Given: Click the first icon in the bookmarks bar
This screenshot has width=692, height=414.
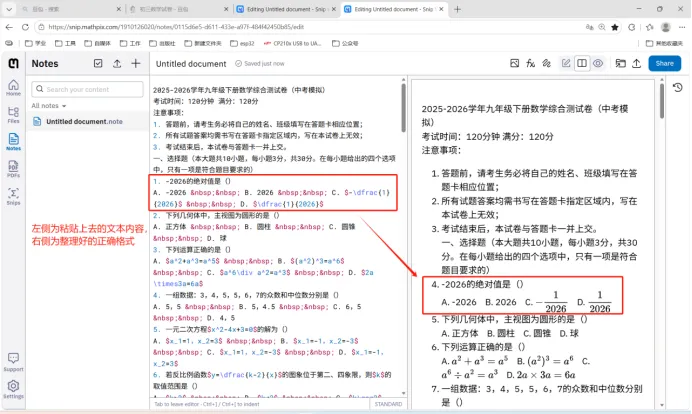Looking at the screenshot, I should coord(9,43).
